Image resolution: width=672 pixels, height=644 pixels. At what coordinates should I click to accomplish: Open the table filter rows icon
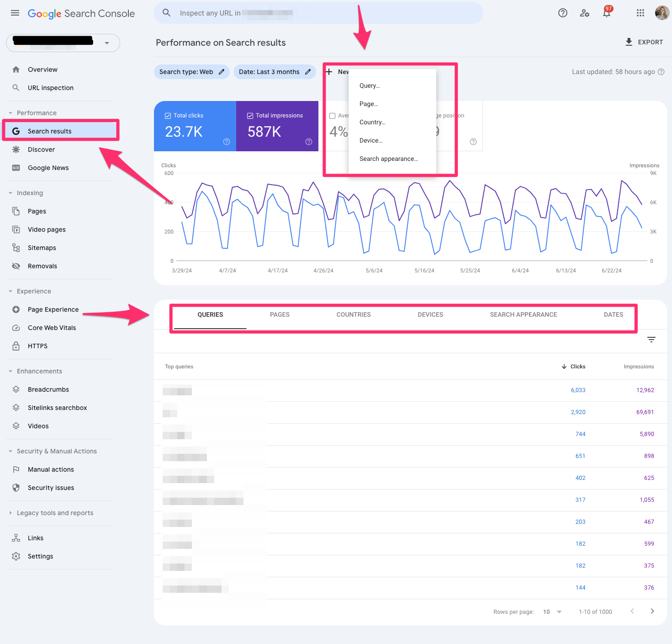click(651, 340)
